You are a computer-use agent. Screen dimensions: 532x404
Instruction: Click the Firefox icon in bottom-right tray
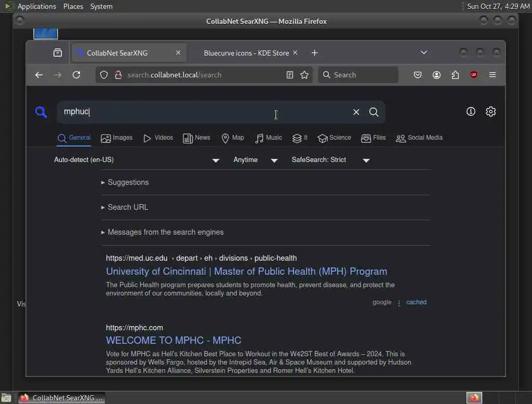(x=474, y=398)
